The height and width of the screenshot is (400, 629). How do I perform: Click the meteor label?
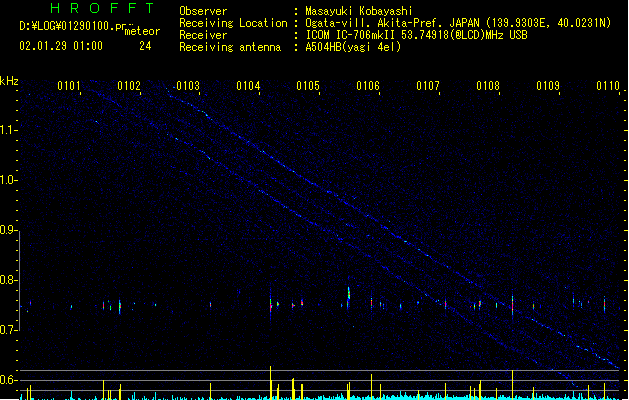click(x=142, y=31)
